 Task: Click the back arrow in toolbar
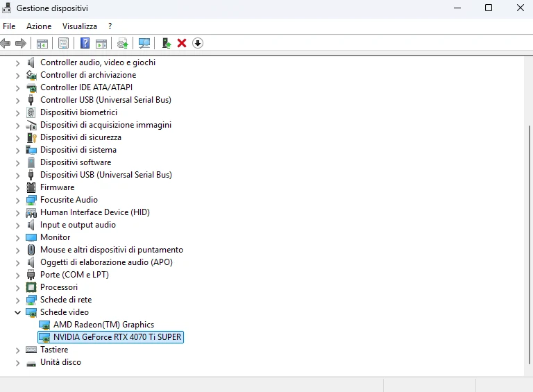6,43
